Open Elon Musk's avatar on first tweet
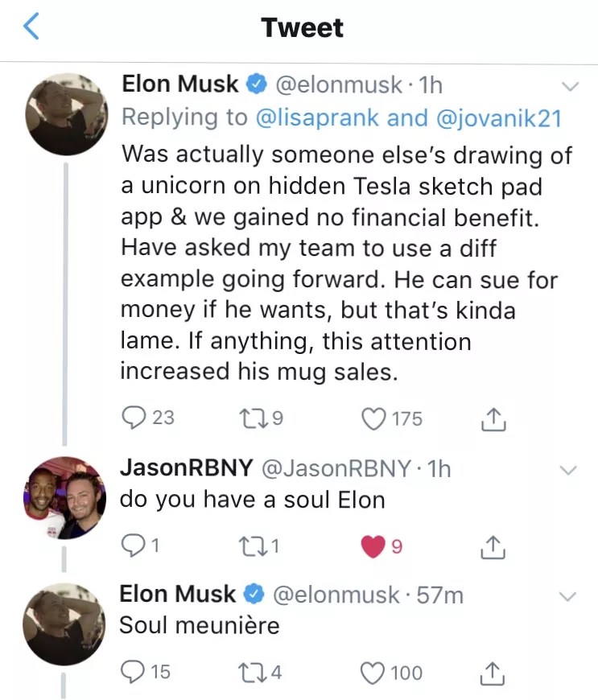598x700 pixels. click(x=64, y=113)
